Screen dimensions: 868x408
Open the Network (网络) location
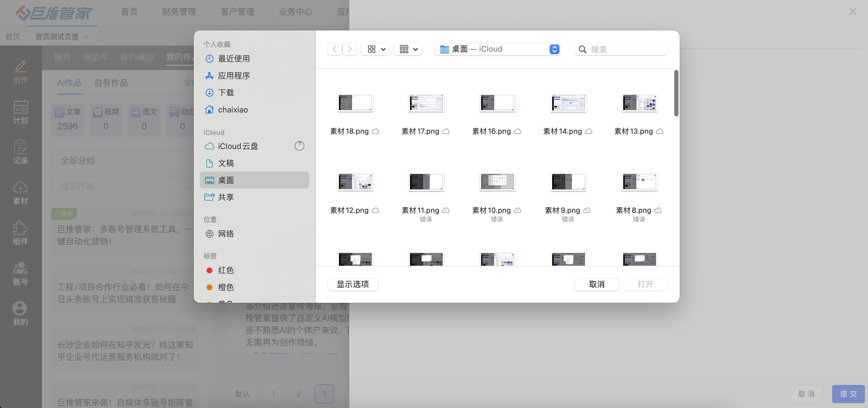click(225, 234)
